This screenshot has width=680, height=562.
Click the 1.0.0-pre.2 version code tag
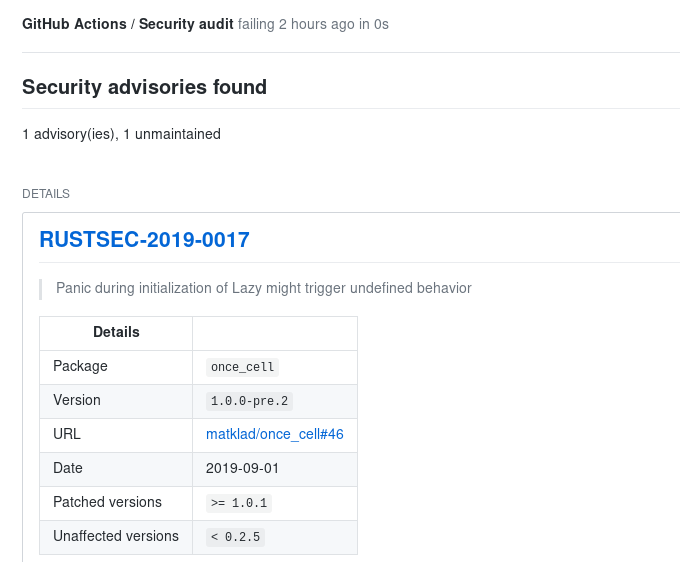[249, 401]
